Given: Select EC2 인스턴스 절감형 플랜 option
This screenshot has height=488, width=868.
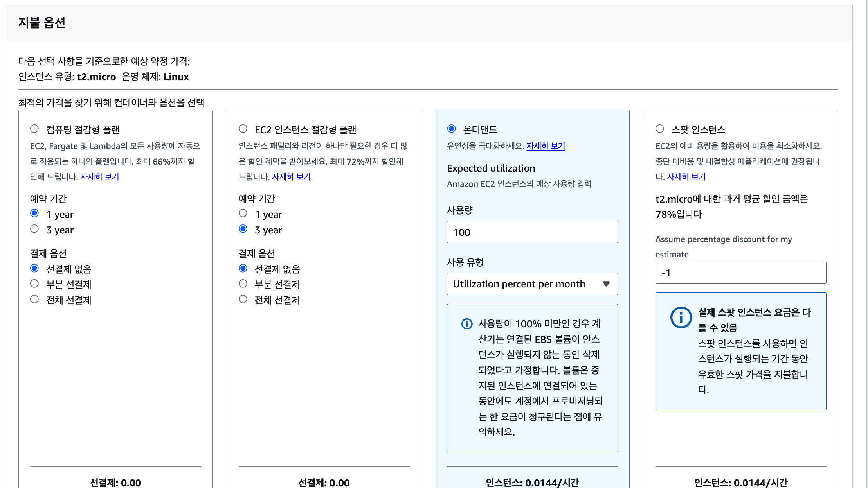Looking at the screenshot, I should tap(243, 129).
